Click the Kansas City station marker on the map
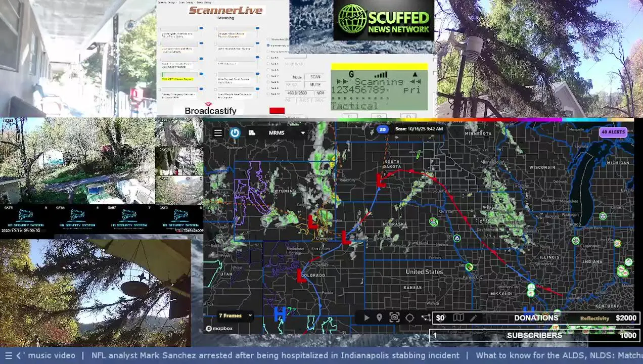643x364 pixels. tap(469, 267)
